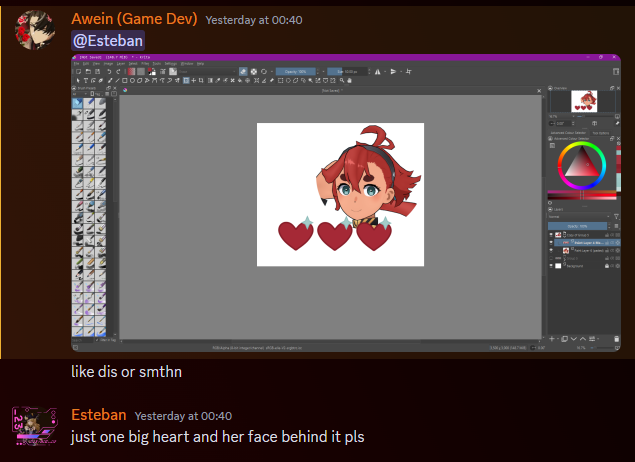Click timestamp on Awein's message
635x462 pixels.
coord(254,20)
